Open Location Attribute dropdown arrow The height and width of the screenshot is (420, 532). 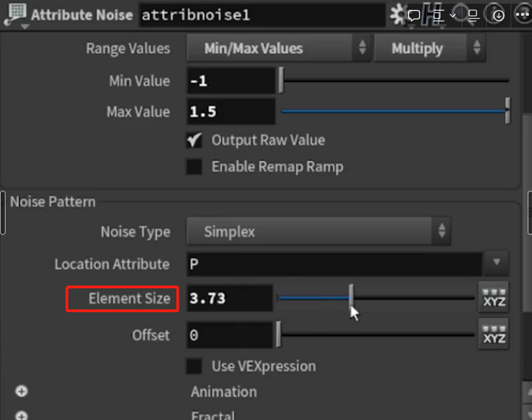pos(497,263)
